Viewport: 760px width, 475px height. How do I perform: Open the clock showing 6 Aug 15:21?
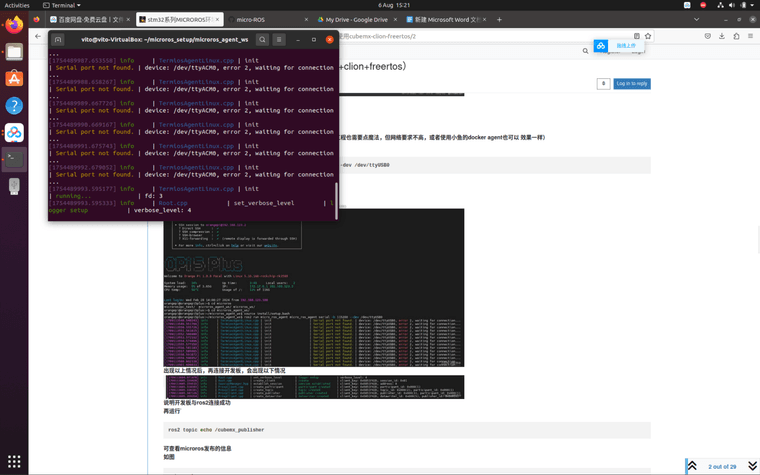394,5
